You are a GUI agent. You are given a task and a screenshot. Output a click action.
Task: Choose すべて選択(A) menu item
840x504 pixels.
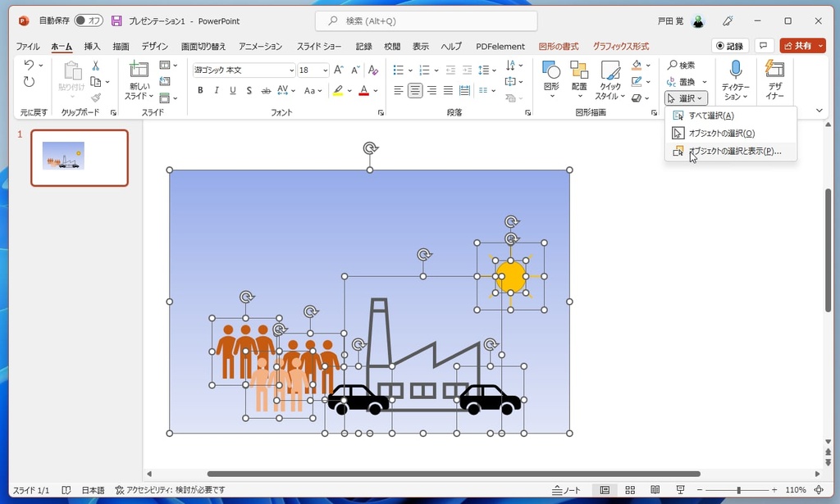tap(731, 116)
